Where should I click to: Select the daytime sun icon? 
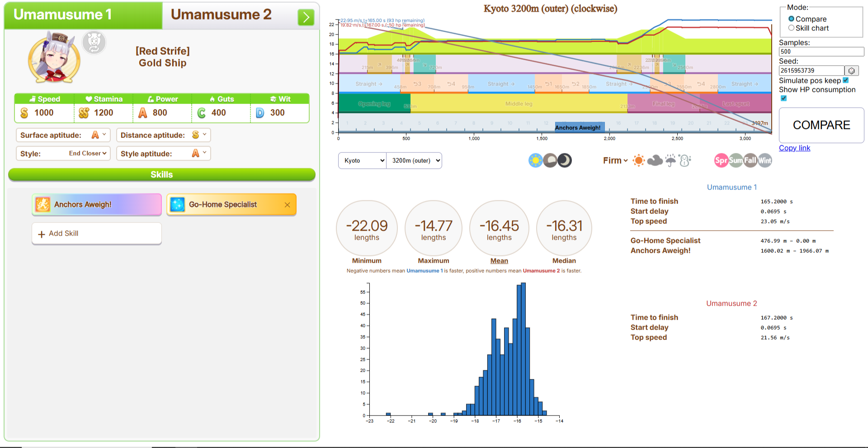536,160
